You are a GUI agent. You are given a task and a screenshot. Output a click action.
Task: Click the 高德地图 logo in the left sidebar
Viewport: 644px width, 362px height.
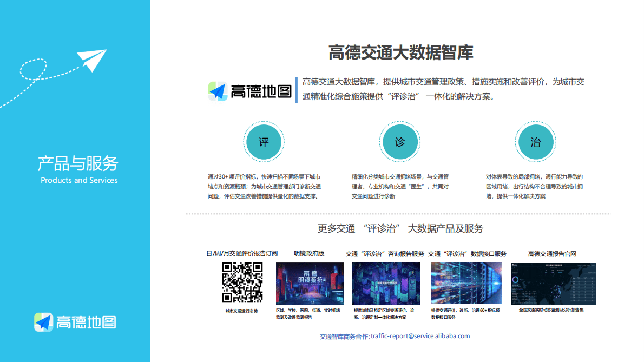76,322
